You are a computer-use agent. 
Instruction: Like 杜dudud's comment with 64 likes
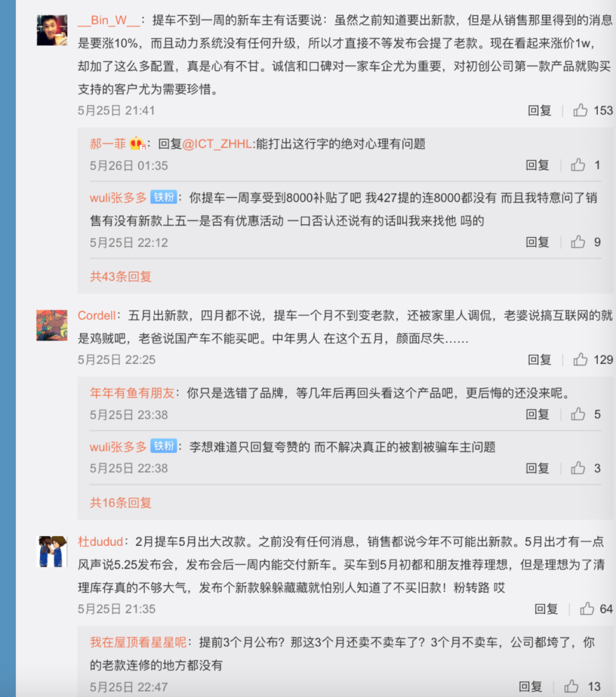click(587, 609)
